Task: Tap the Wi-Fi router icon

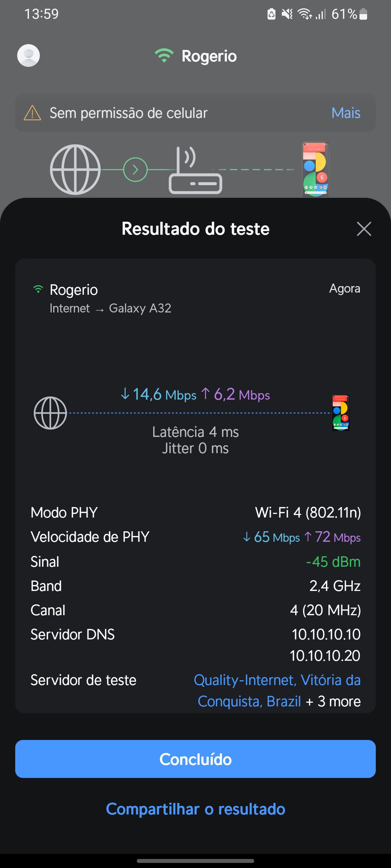Action: [195, 171]
